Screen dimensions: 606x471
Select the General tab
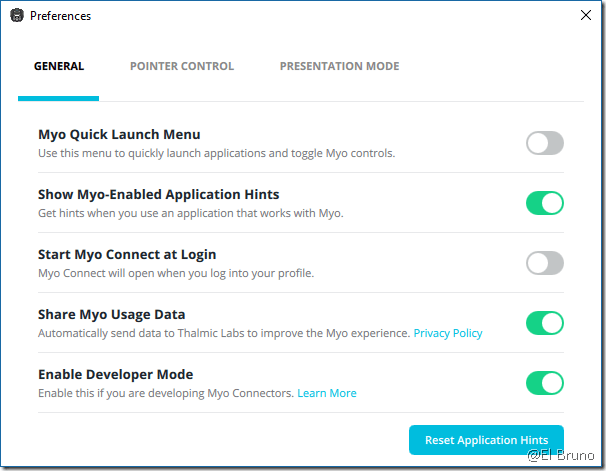[59, 66]
